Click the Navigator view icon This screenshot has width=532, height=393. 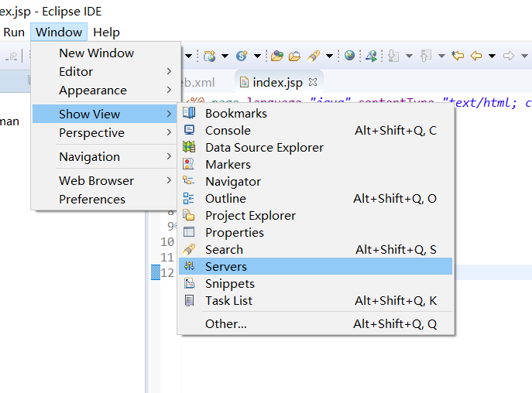[189, 180]
